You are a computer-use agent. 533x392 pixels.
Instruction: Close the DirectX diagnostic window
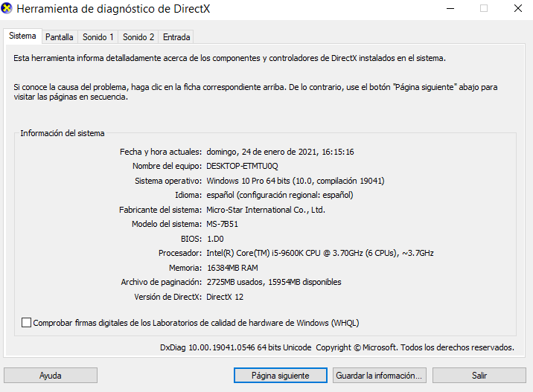click(x=517, y=8)
